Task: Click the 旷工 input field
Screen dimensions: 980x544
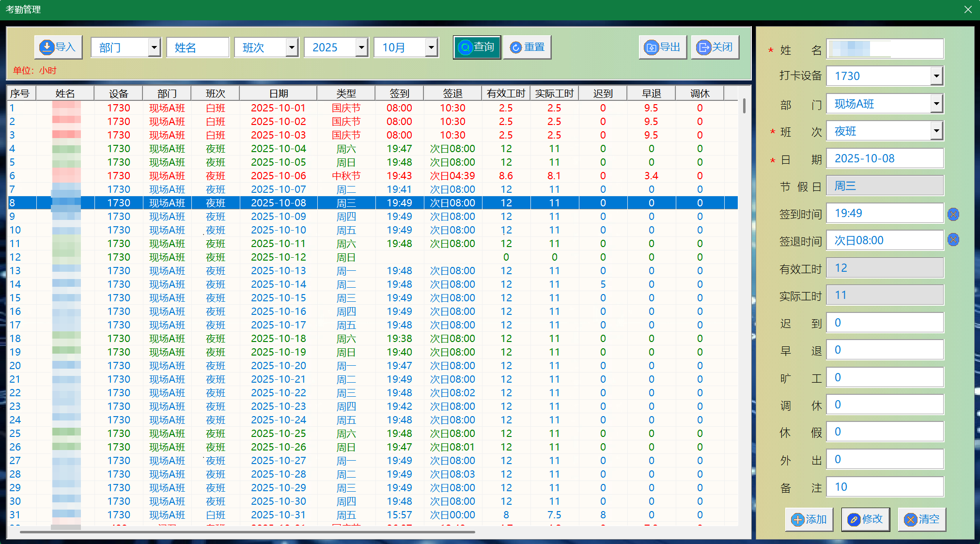Action: click(x=885, y=377)
